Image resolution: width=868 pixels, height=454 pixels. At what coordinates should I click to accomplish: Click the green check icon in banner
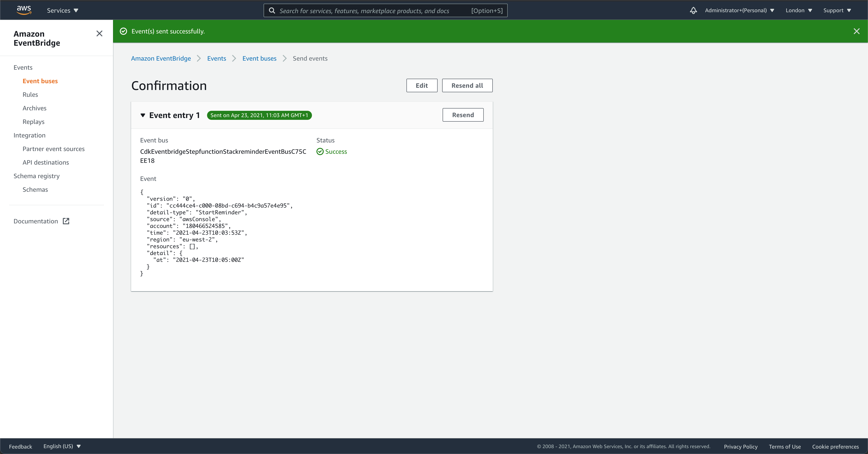[124, 31]
